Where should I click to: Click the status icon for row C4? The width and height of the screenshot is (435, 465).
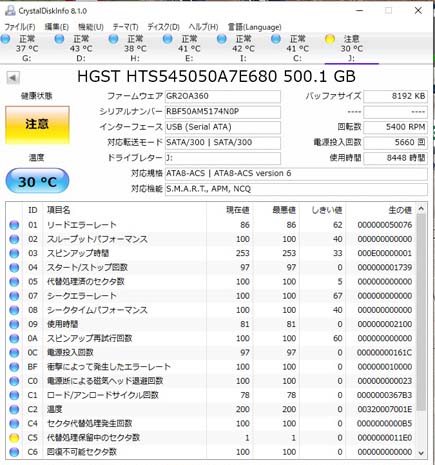tap(14, 424)
